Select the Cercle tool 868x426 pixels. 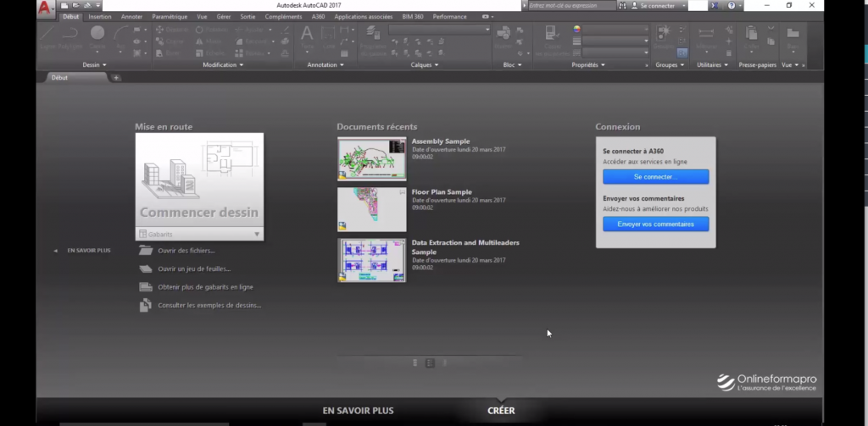(97, 37)
